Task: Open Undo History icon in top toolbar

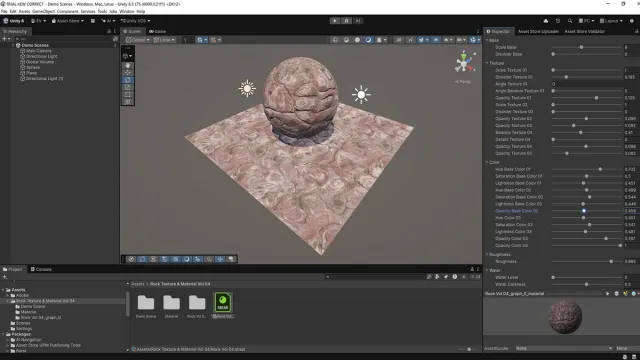Action: (558, 21)
